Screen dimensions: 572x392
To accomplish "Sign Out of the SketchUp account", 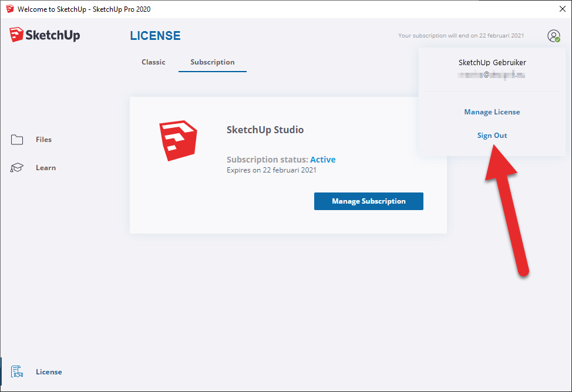I will 492,136.
